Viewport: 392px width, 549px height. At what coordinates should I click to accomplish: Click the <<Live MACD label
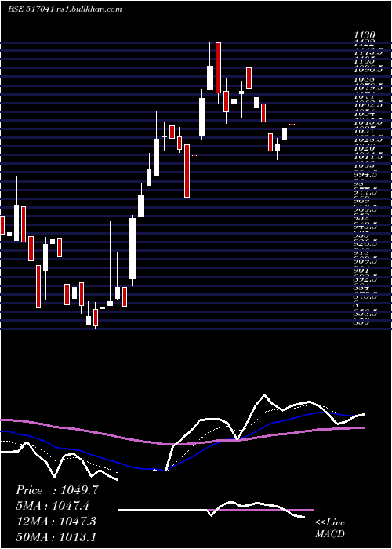(330, 529)
